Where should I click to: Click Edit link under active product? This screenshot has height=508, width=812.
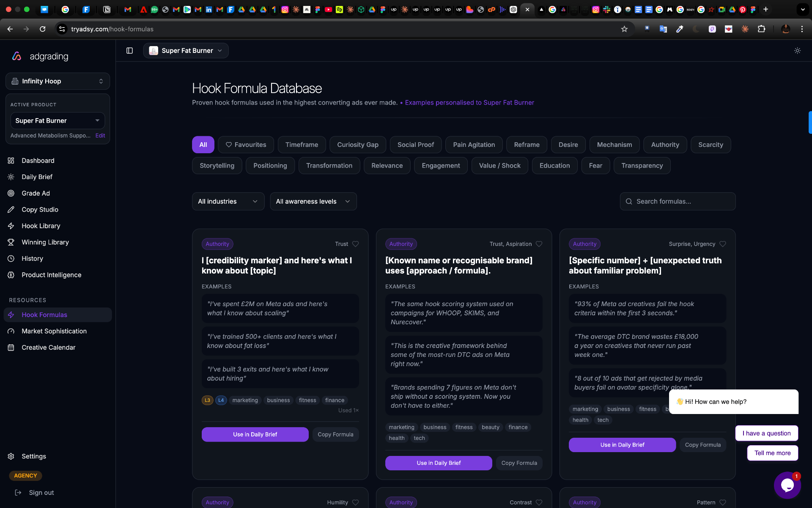[x=100, y=135]
